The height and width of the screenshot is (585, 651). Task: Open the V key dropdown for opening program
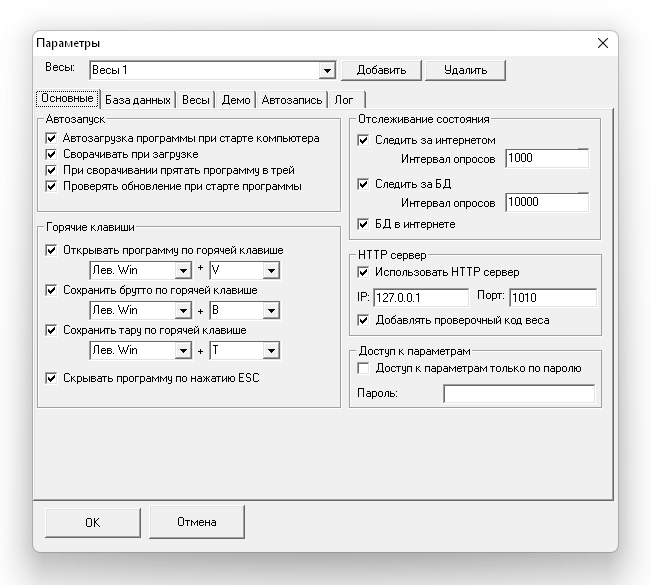(271, 271)
